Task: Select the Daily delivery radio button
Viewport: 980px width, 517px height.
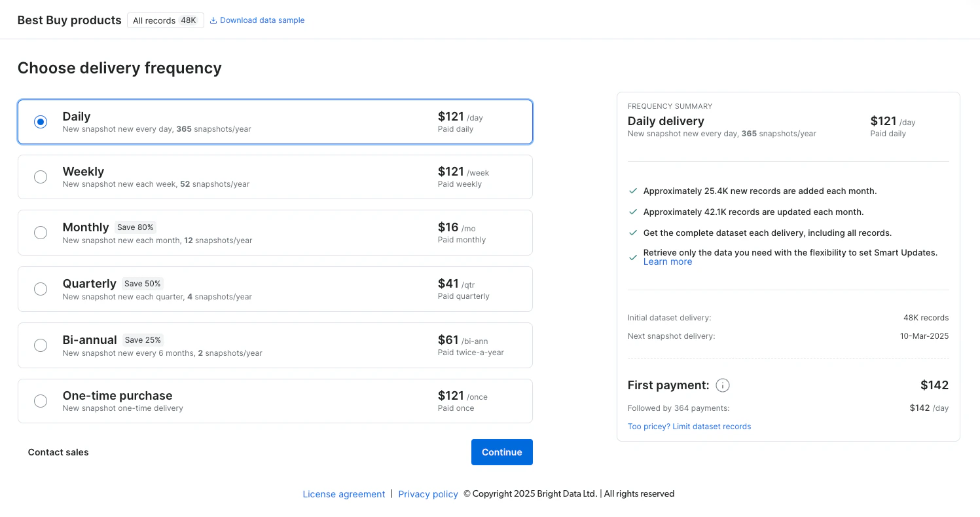Action: pos(41,122)
